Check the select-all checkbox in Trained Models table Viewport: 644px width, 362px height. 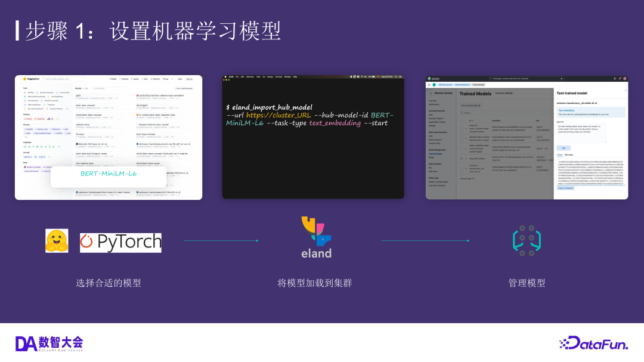tap(462, 120)
